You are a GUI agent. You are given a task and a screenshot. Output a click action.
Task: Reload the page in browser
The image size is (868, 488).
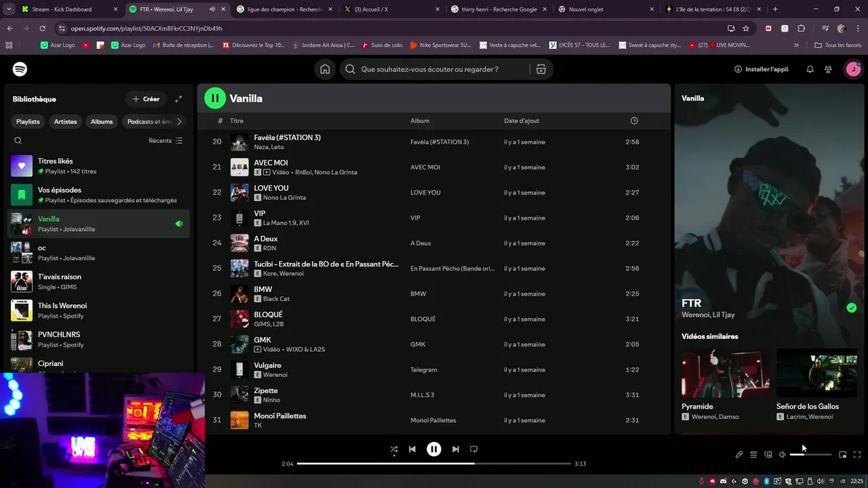tap(42, 28)
